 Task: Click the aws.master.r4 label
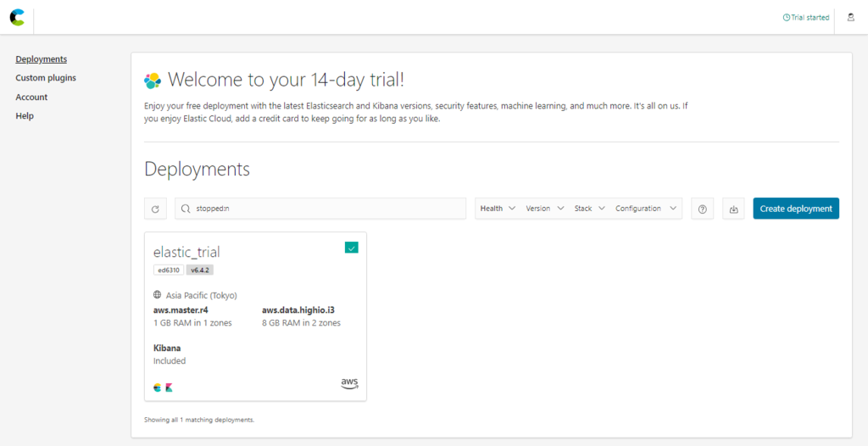click(x=181, y=310)
